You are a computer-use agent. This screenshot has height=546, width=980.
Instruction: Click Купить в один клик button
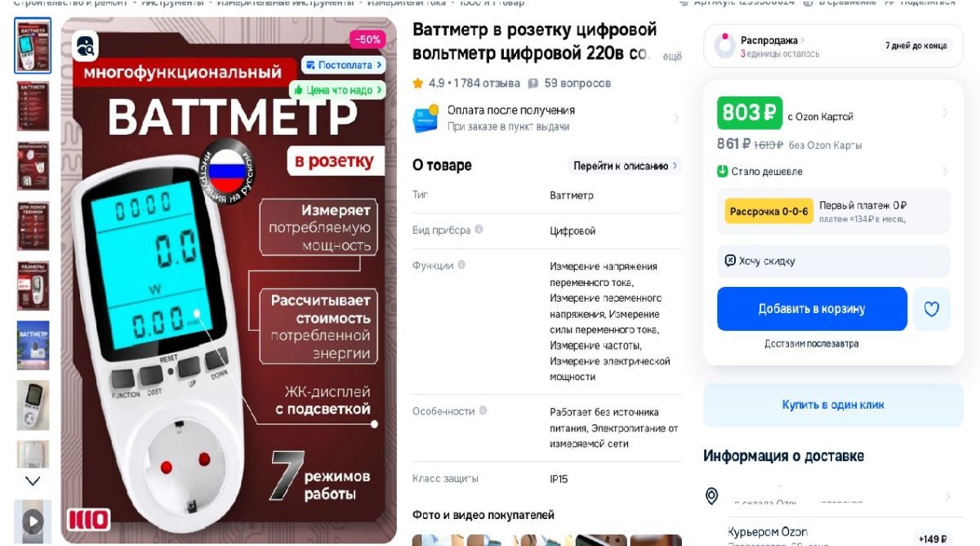click(x=833, y=405)
